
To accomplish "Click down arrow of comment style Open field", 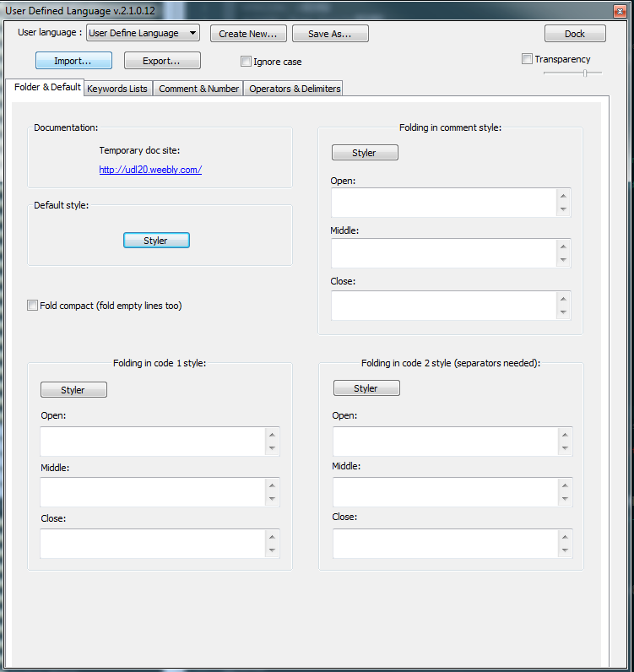I will pos(563,209).
